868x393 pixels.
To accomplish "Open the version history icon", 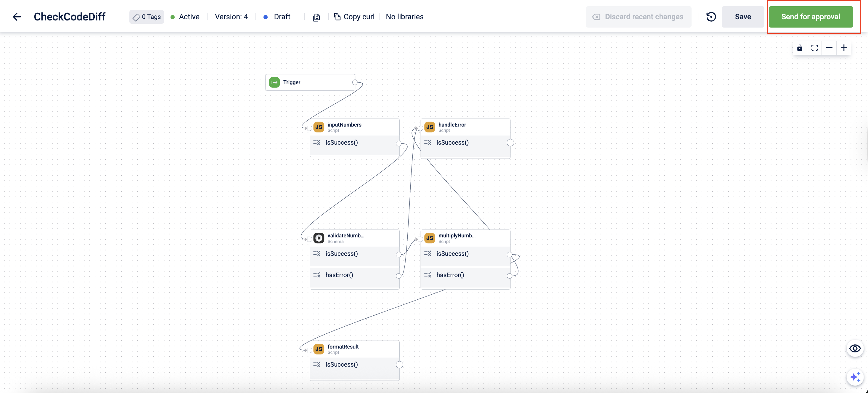I will point(711,17).
